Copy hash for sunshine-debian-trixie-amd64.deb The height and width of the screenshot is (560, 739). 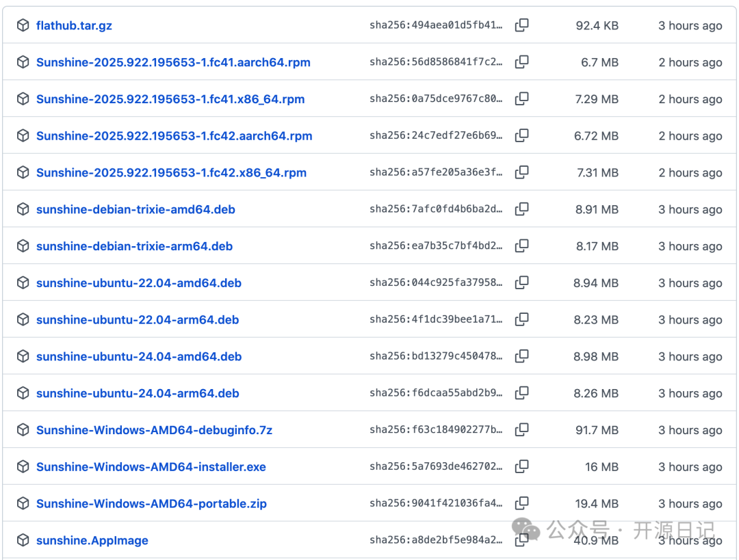(x=521, y=209)
